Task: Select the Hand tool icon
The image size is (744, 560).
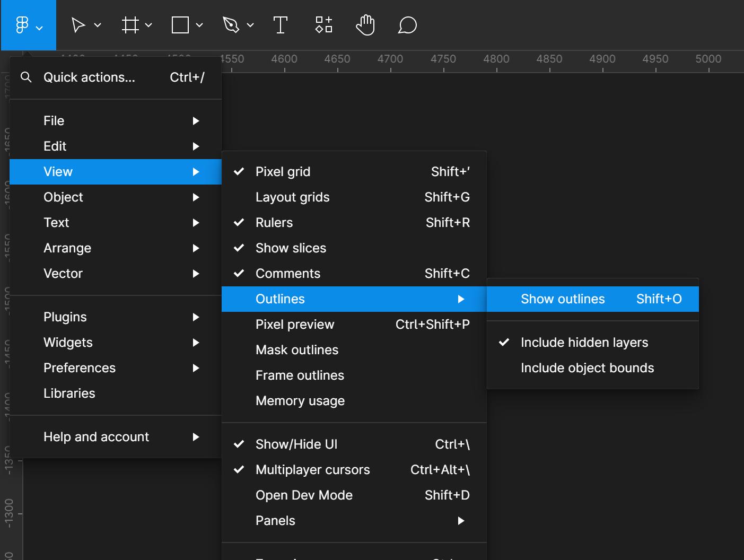Action: tap(365, 25)
